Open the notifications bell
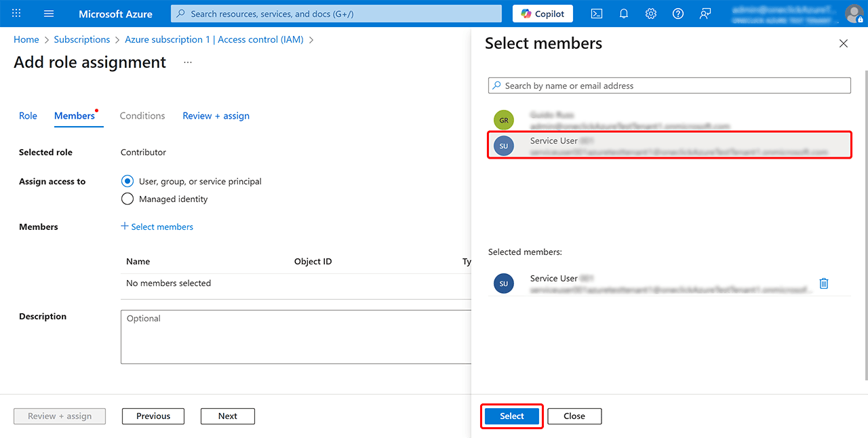This screenshot has height=438, width=868. (624, 14)
